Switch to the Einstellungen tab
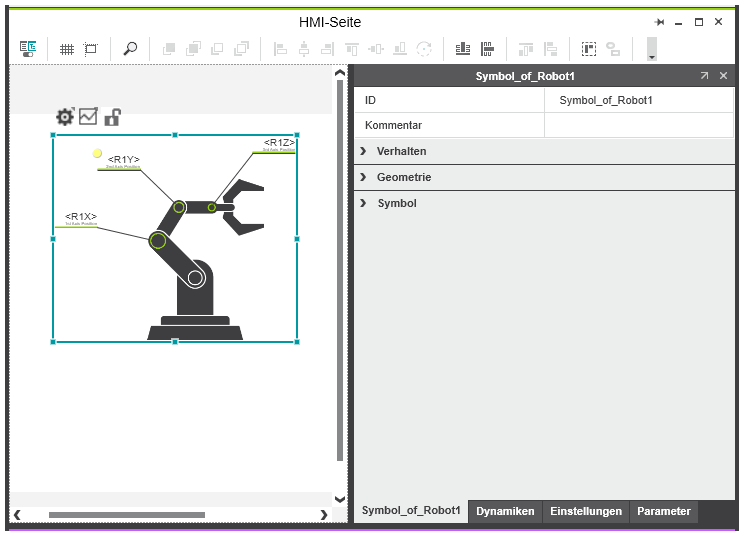744x536 pixels. coord(586,511)
